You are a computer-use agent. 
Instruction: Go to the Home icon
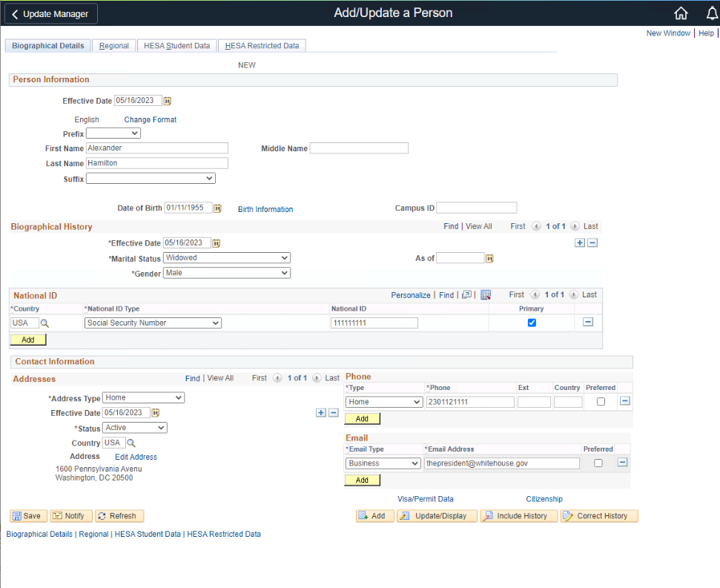click(x=681, y=13)
